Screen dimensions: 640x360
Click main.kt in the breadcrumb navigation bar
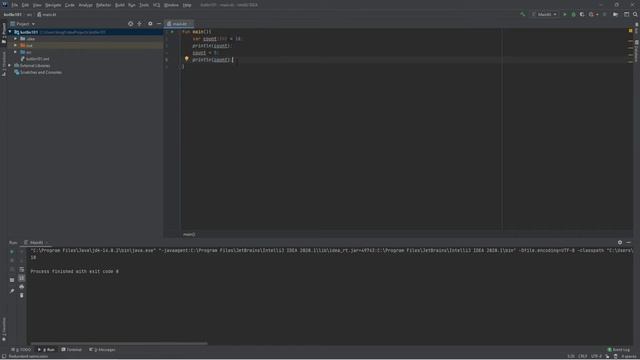(x=47, y=14)
